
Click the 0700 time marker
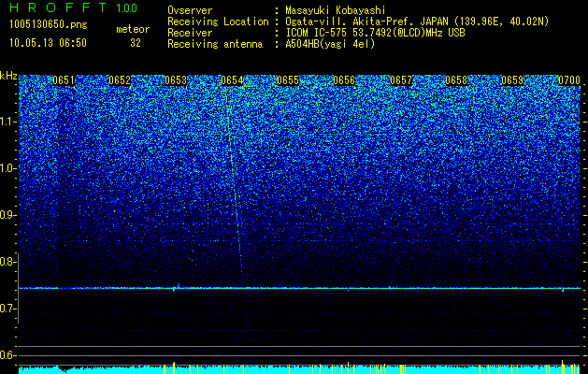569,80
